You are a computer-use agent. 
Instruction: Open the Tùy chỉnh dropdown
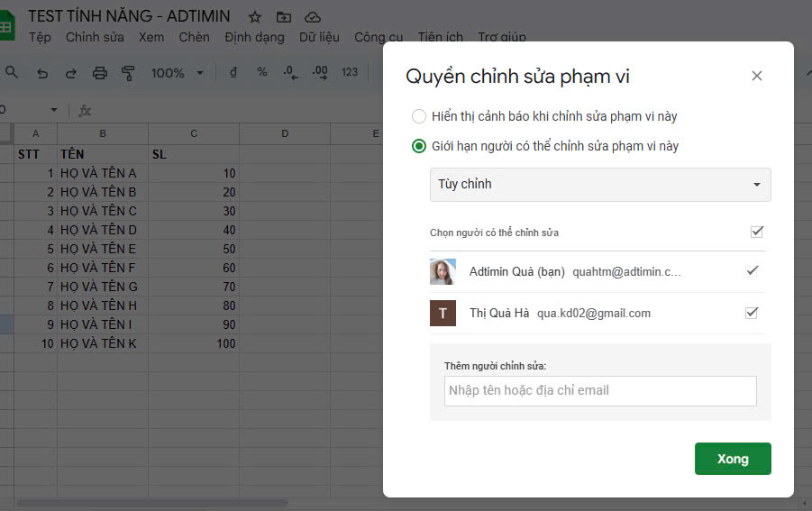point(600,185)
